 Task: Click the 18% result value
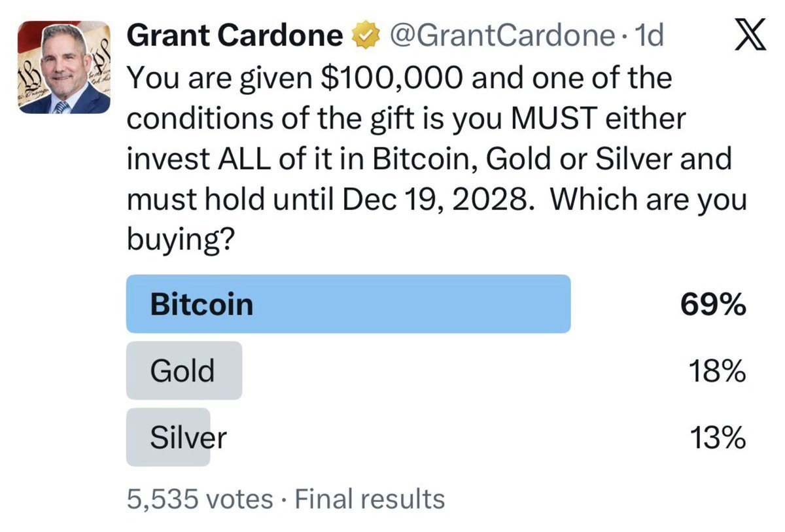(716, 372)
